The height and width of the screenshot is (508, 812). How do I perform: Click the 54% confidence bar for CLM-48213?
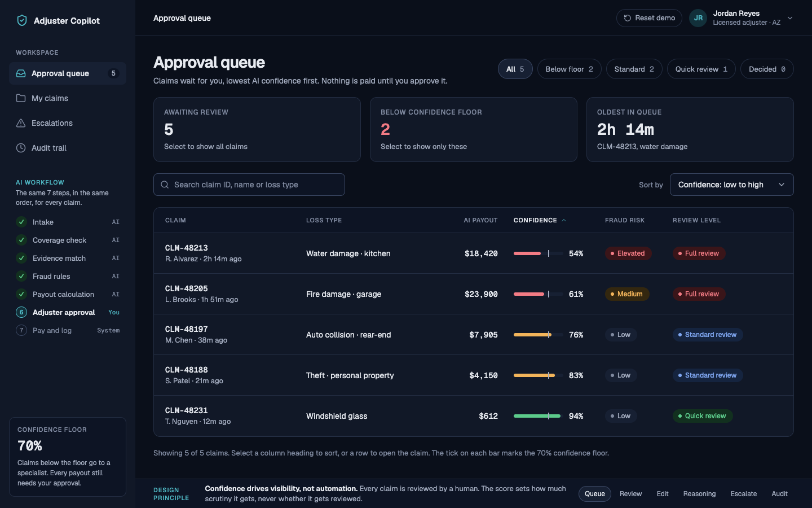coord(538,253)
